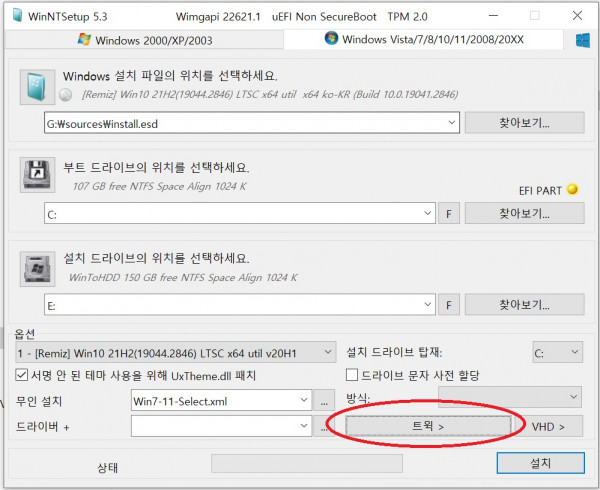Screen dimensions: 600x490
Task: Click the Wimgapi 22621.1 title text
Action: pos(218,17)
